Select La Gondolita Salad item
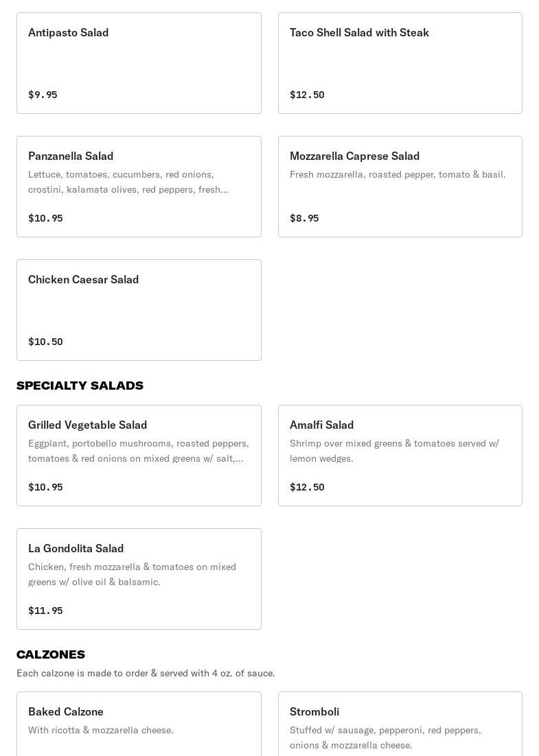 click(76, 549)
